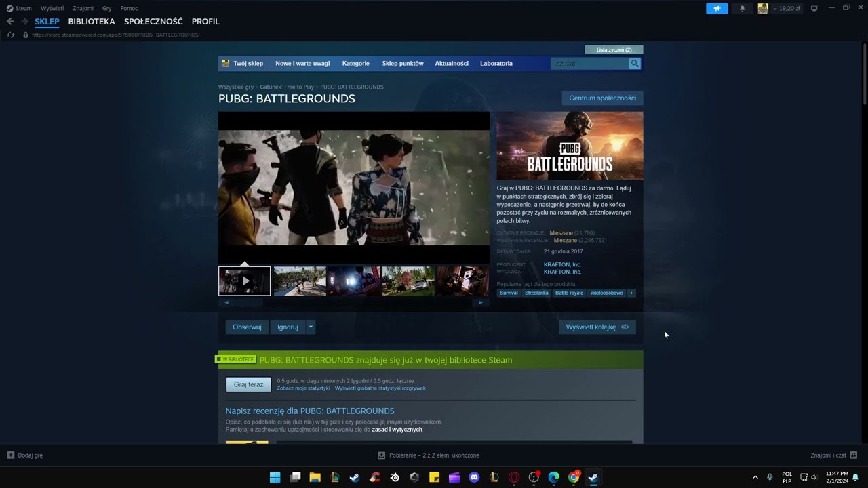The height and width of the screenshot is (488, 868).
Task: Open the Wyświetl menu
Action: pyautogui.click(x=52, y=8)
